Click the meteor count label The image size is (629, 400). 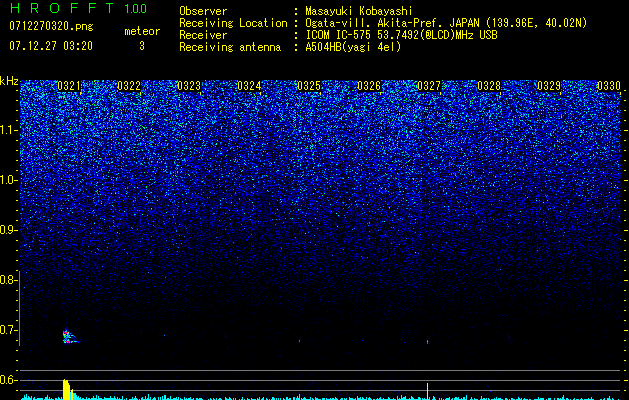pos(142,31)
